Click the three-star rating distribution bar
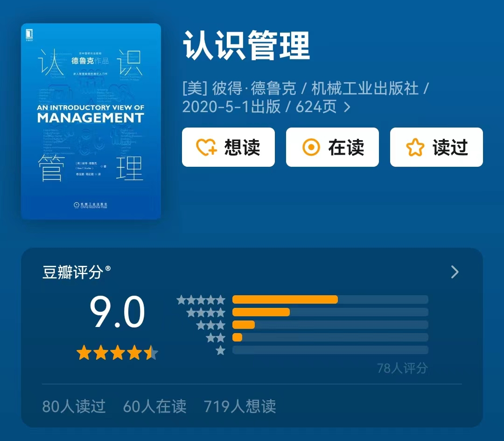 coord(330,325)
